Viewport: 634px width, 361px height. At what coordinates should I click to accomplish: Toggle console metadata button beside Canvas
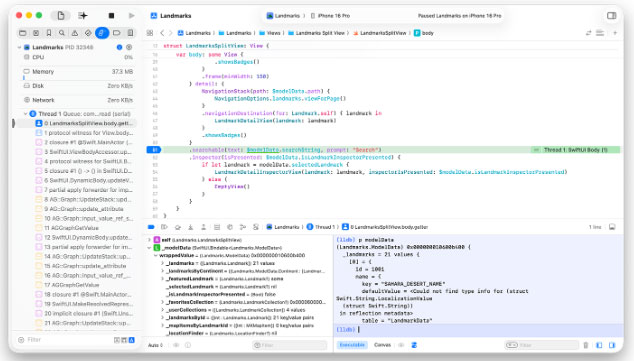[414, 345]
